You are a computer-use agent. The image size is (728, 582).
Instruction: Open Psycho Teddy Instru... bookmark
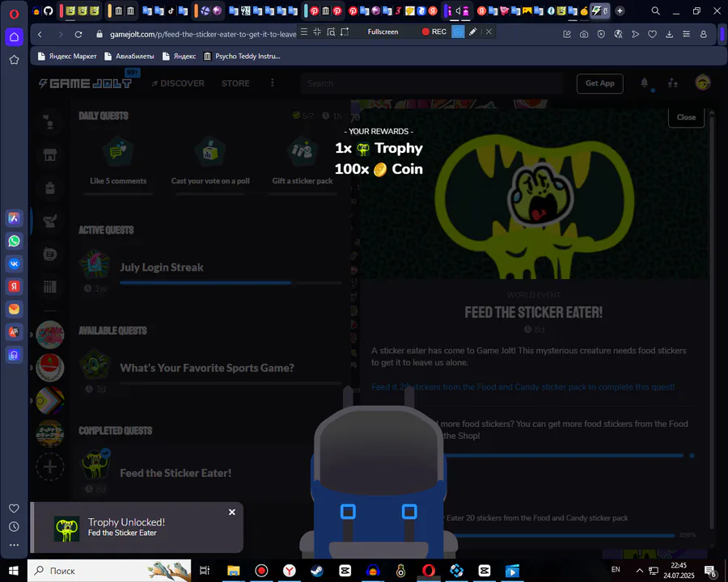click(242, 56)
